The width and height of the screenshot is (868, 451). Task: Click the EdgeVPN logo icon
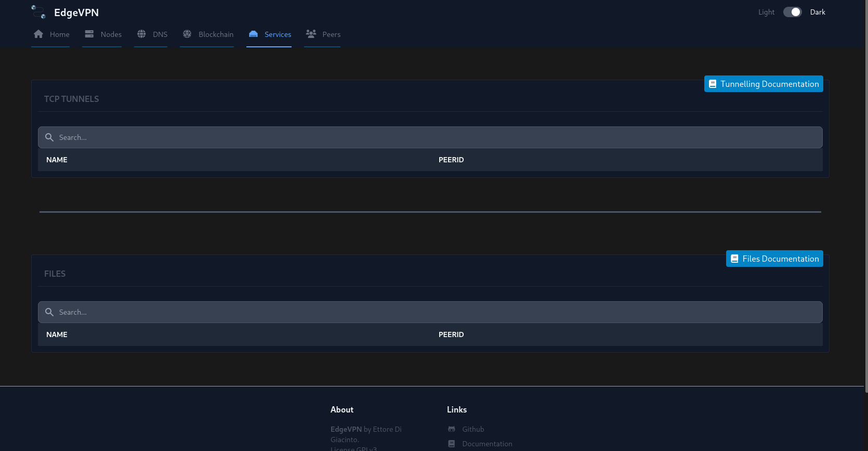tap(38, 12)
